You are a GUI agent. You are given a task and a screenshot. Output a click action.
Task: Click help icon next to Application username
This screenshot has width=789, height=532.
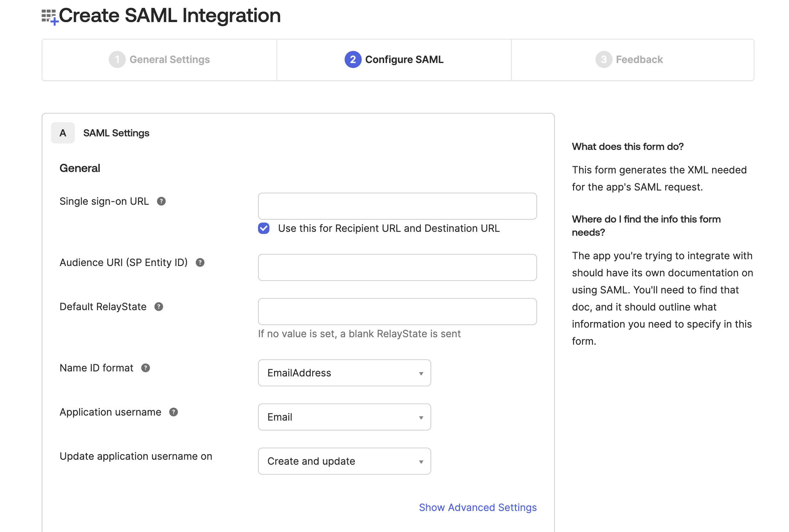click(173, 412)
